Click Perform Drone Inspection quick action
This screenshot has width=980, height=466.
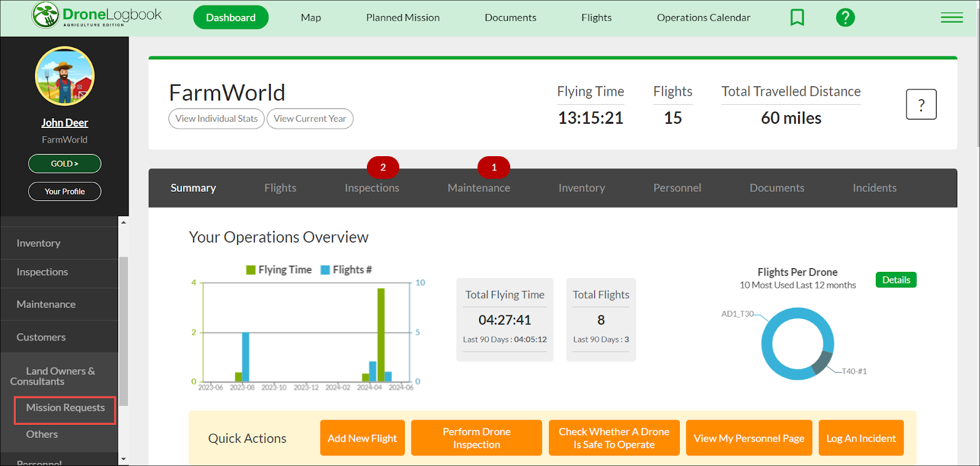pyautogui.click(x=477, y=438)
